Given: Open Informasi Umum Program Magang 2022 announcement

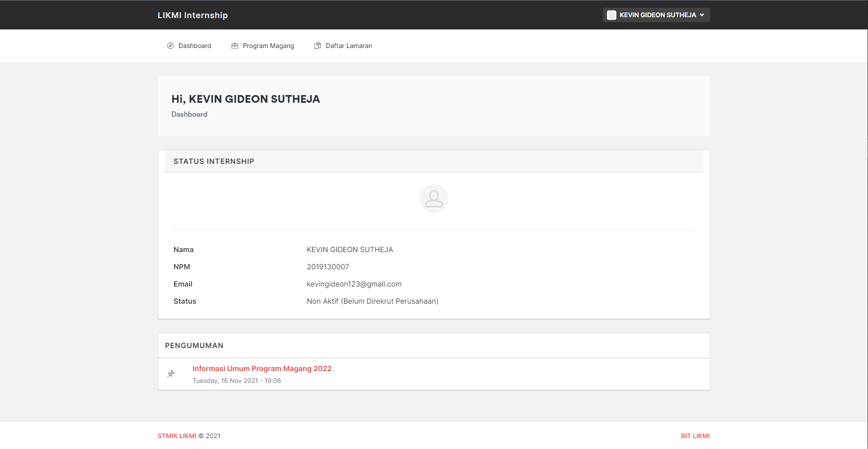Looking at the screenshot, I should point(262,368).
